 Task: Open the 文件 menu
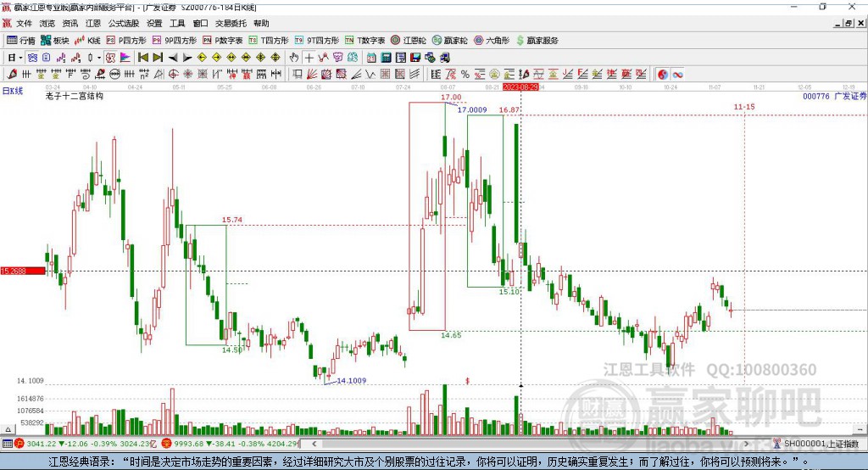(x=24, y=23)
